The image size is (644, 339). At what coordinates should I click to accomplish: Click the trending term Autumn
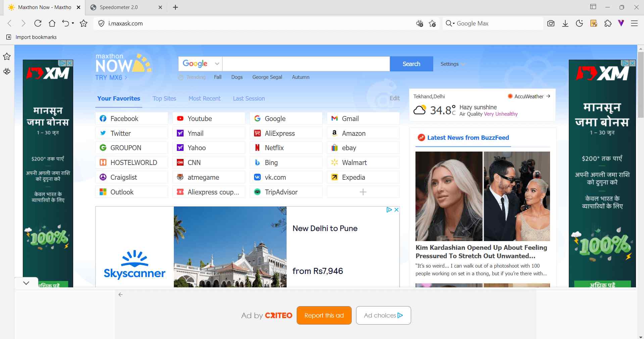coord(300,77)
